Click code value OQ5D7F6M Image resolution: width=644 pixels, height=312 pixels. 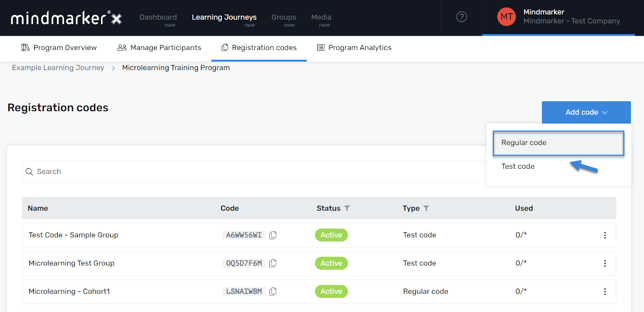click(x=244, y=263)
